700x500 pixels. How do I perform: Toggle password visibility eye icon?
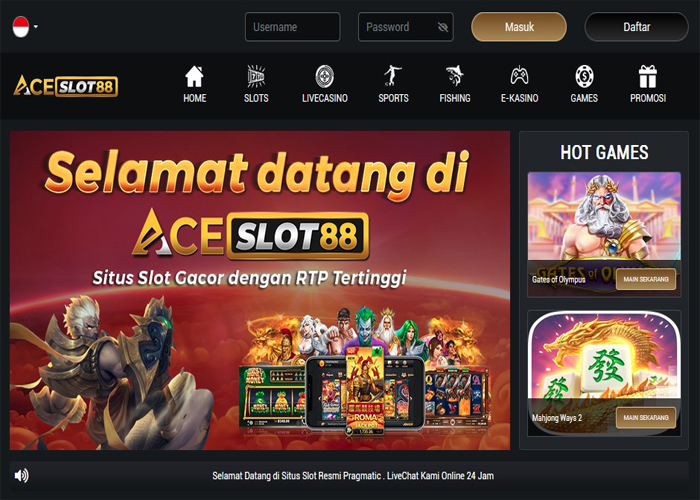[442, 27]
